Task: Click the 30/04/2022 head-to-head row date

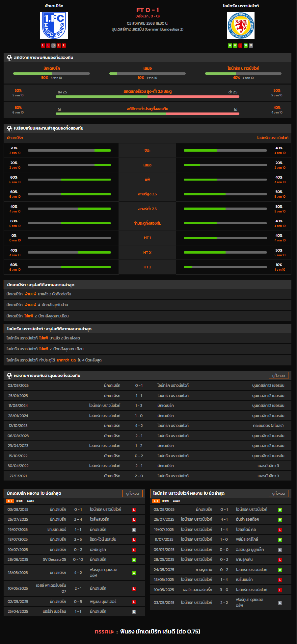Action: click(x=18, y=466)
